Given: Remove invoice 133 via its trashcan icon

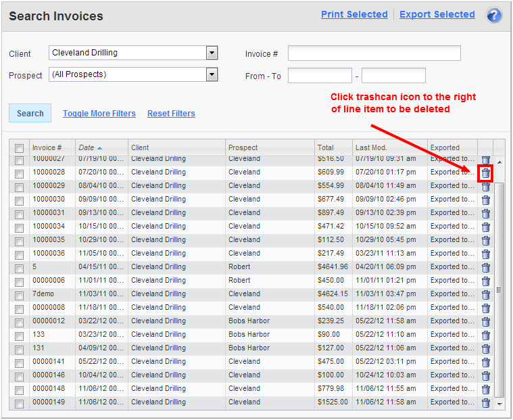Looking at the screenshot, I should 485,335.
